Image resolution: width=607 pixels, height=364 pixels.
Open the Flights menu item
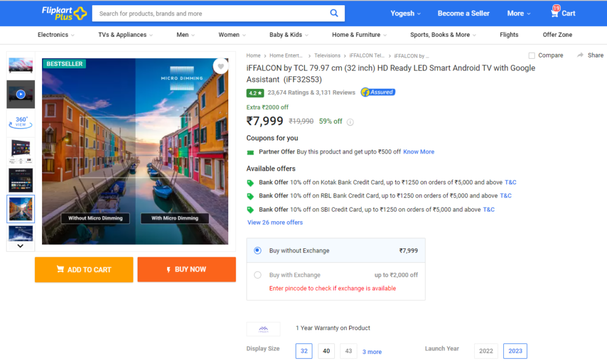point(509,35)
